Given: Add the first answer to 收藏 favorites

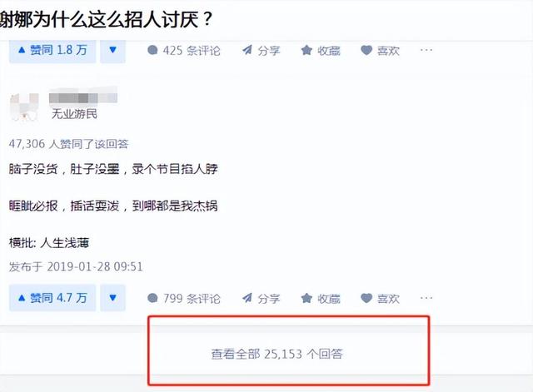Looking at the screenshot, I should (321, 51).
